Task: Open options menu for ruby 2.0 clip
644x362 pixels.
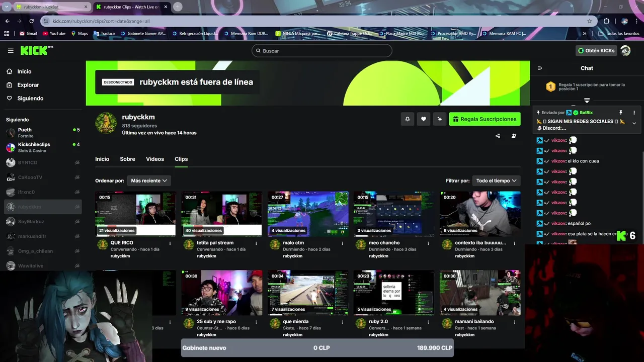Action: click(428, 322)
